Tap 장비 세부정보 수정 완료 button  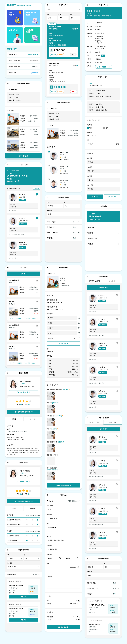point(63,485)
